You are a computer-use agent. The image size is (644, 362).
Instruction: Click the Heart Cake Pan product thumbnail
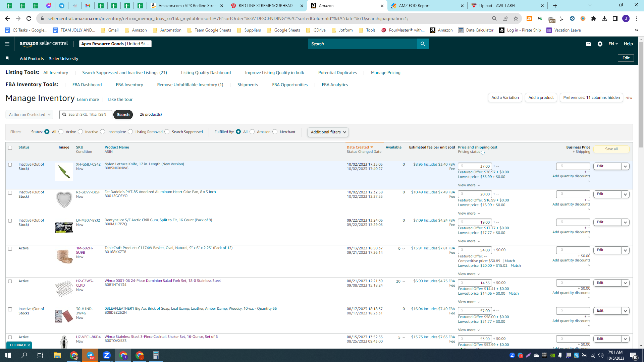tap(64, 199)
